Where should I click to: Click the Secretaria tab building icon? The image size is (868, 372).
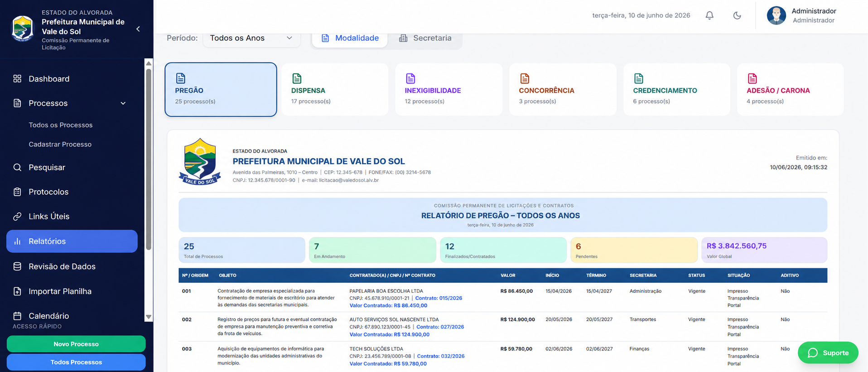403,38
